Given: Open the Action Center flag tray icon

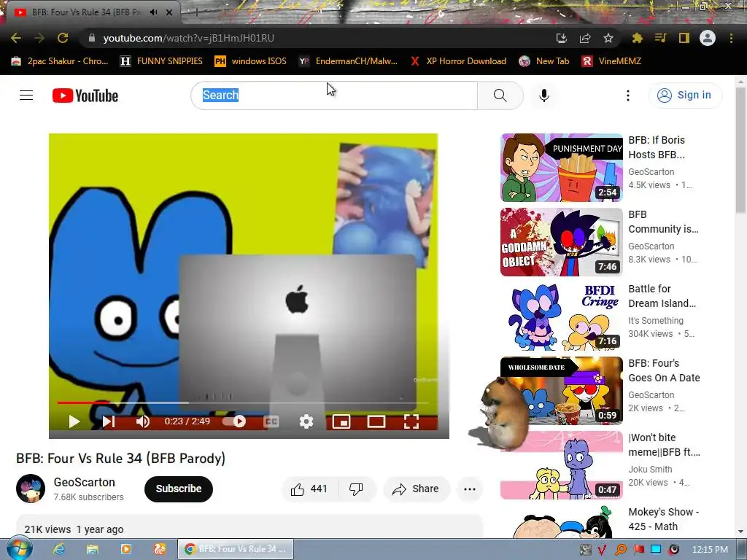Looking at the screenshot, I should coord(638,550).
